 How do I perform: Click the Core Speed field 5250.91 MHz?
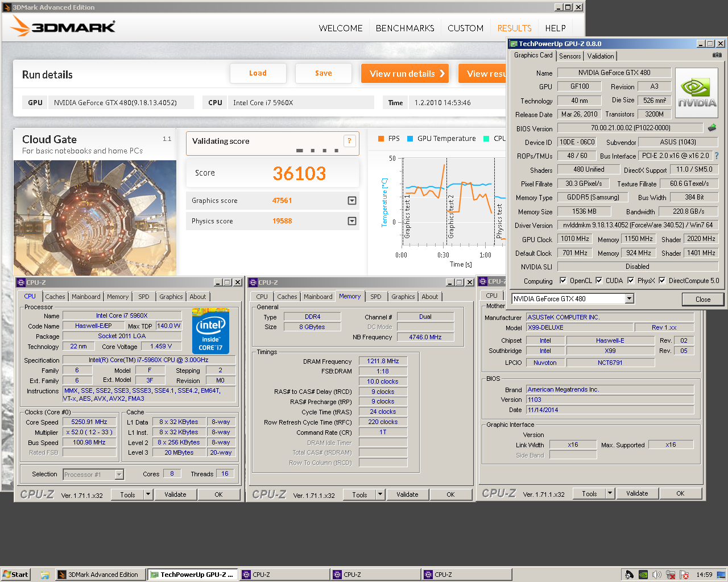89,422
